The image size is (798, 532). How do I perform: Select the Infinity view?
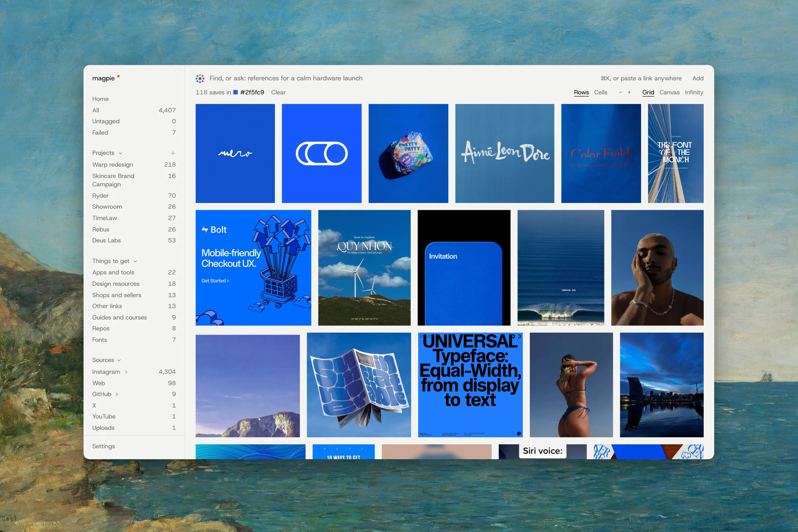[x=694, y=92]
